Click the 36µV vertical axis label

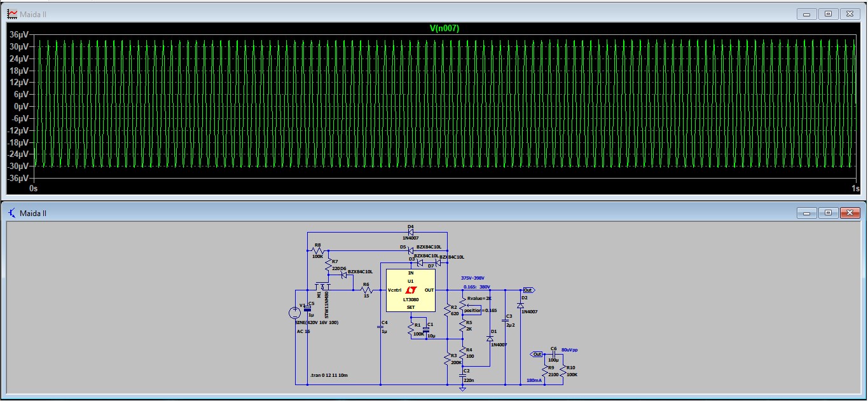point(18,35)
